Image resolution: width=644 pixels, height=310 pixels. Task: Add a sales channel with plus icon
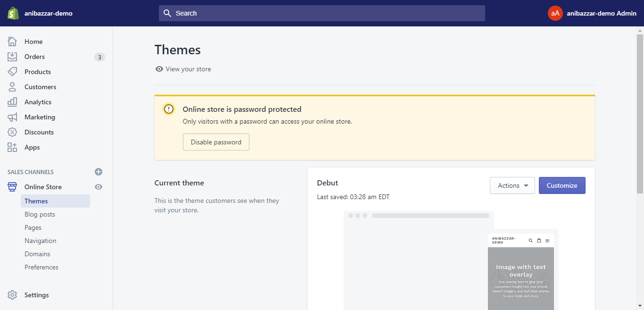tap(99, 172)
